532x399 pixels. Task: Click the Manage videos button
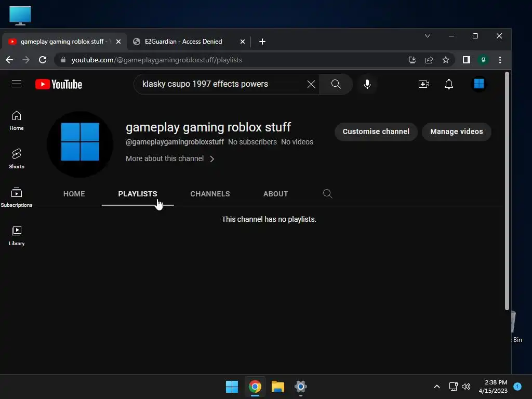456,131
